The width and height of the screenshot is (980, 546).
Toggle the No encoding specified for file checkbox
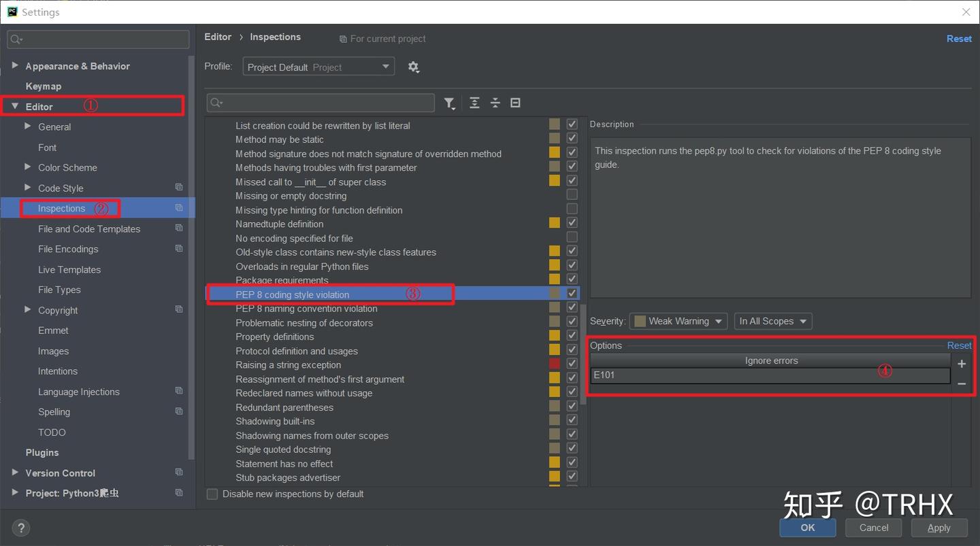pyautogui.click(x=572, y=237)
